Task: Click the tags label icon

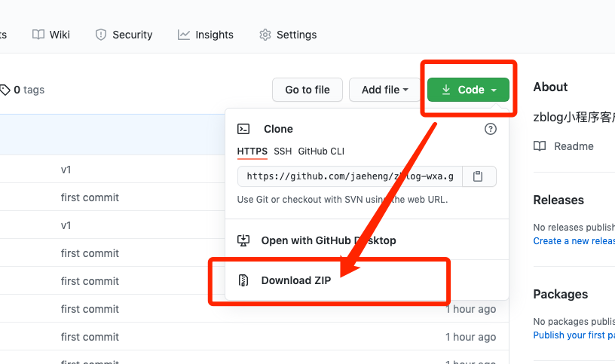Action: click(x=5, y=90)
